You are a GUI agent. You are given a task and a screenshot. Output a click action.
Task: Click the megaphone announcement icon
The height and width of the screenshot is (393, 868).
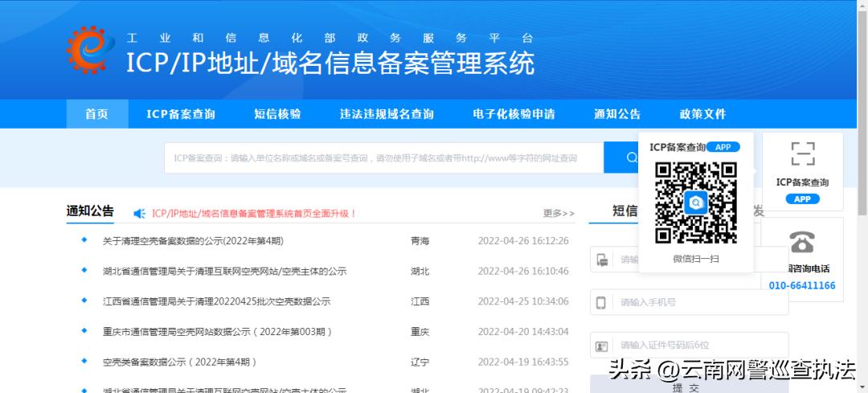(140, 213)
